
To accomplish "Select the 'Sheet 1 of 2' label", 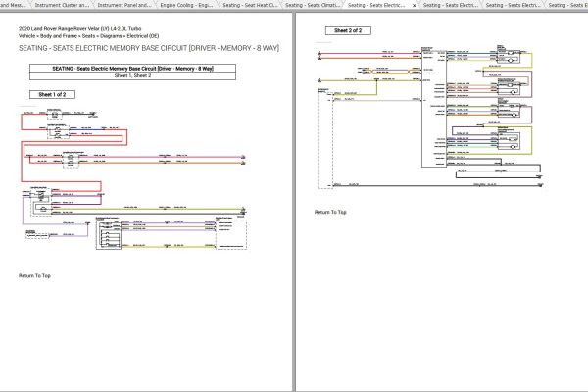I will 52,94.
